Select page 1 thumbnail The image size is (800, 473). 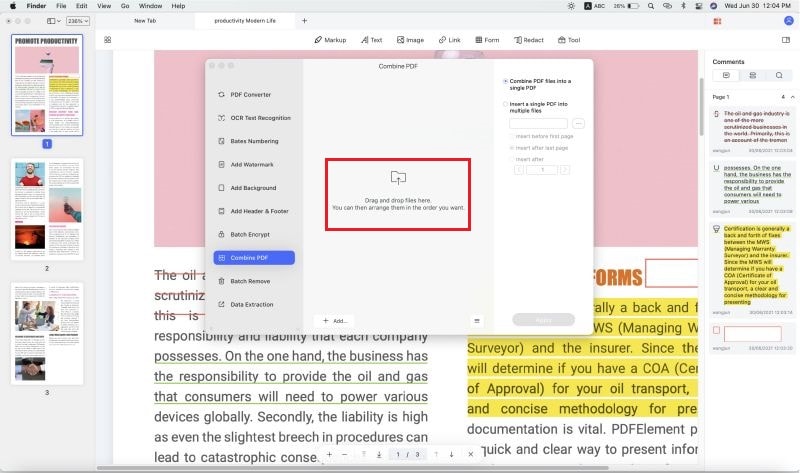coord(47,85)
